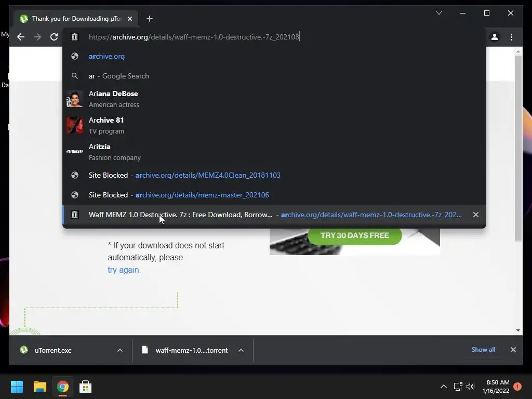Close the downloads bar
This screenshot has width=532, height=399.
[x=513, y=350]
